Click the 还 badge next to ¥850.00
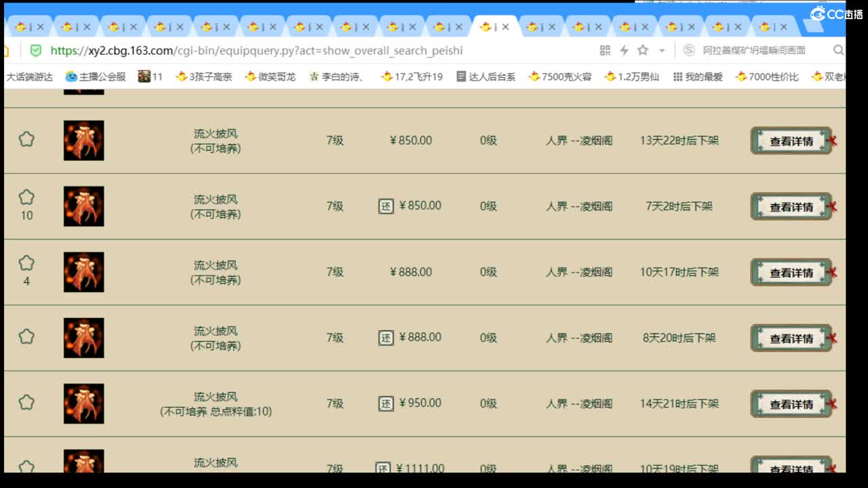The image size is (868, 488). pos(386,206)
